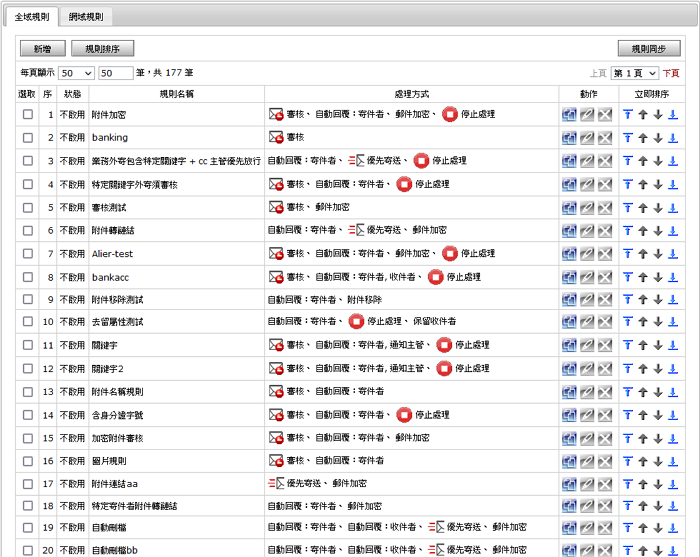This screenshot has height=557, width=700.
Task: Move the bankacc rule down one position
Action: click(x=657, y=274)
